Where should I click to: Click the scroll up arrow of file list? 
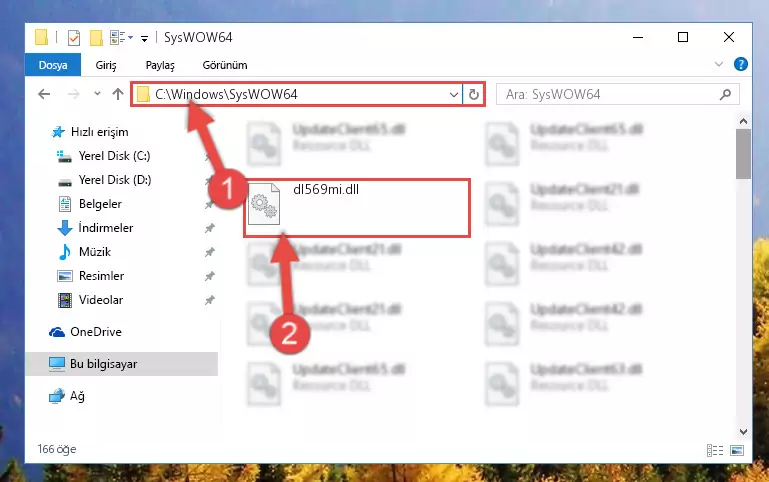(x=743, y=121)
